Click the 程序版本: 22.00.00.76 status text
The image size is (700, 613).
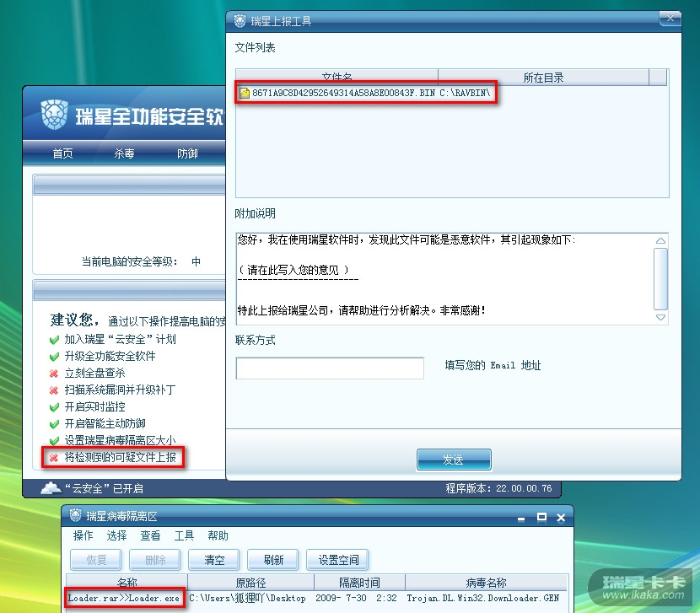click(498, 488)
